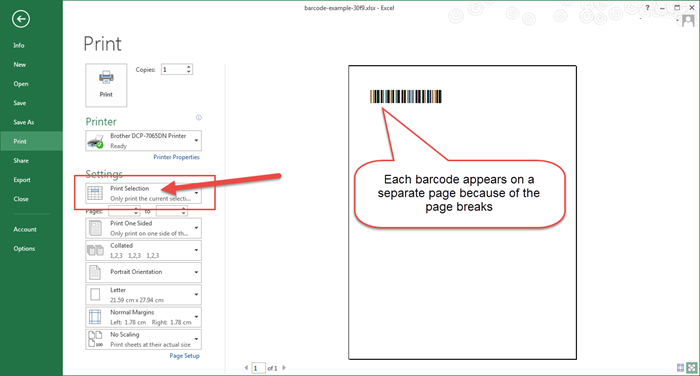Expand the Brother DCP-7065DN printer dropdown
Screen dimensions: 700x376
196,141
